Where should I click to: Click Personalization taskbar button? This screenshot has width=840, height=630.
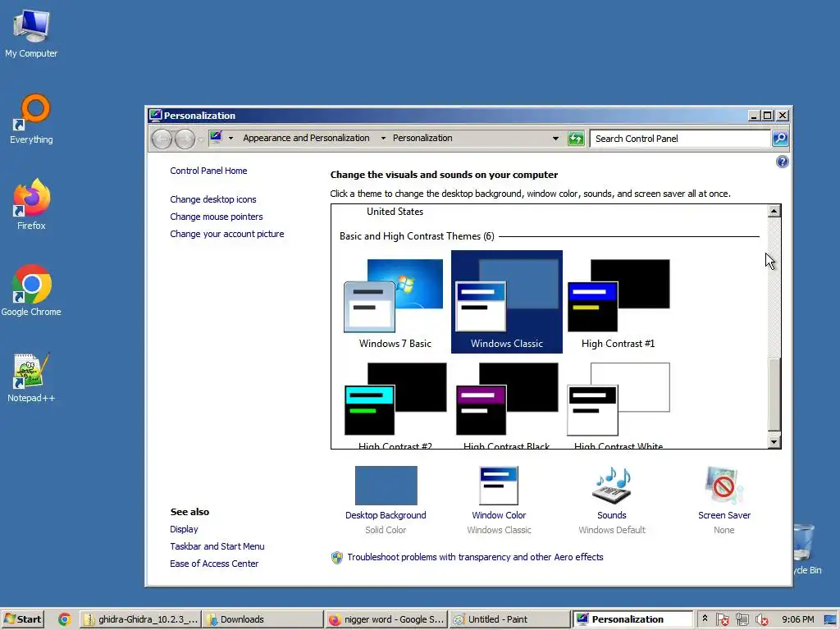point(632,619)
